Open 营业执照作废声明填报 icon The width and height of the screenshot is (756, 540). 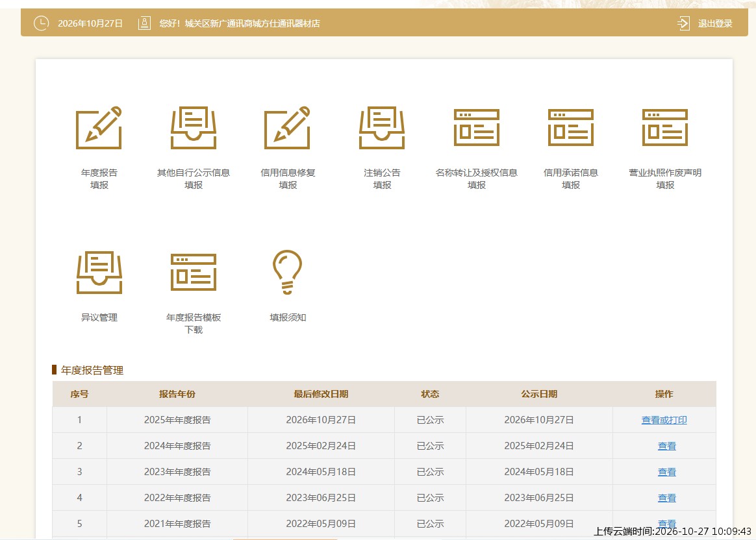point(665,128)
